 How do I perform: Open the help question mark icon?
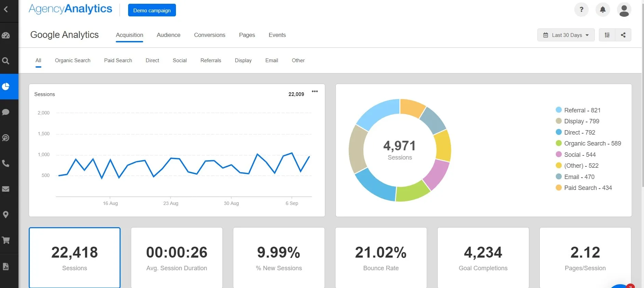[581, 10]
